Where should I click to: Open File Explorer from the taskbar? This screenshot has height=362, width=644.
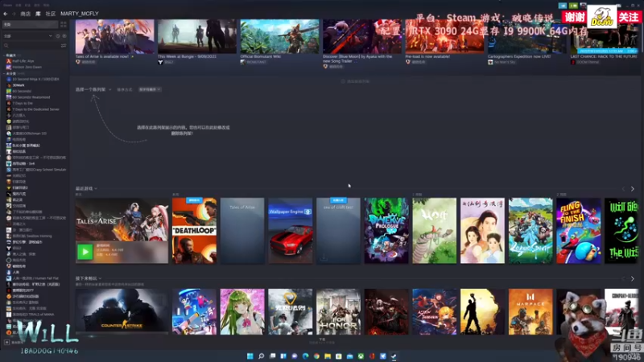[328, 356]
